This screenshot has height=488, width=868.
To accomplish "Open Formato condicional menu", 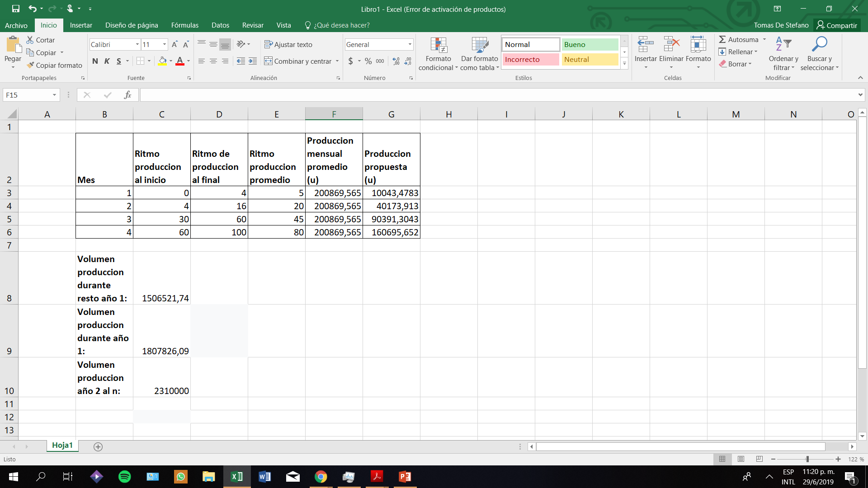I will pos(438,54).
